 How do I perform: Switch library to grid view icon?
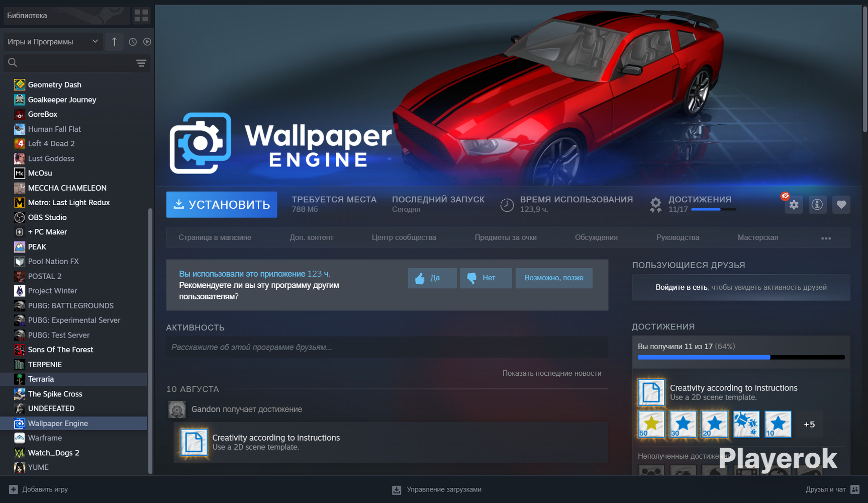click(x=141, y=16)
